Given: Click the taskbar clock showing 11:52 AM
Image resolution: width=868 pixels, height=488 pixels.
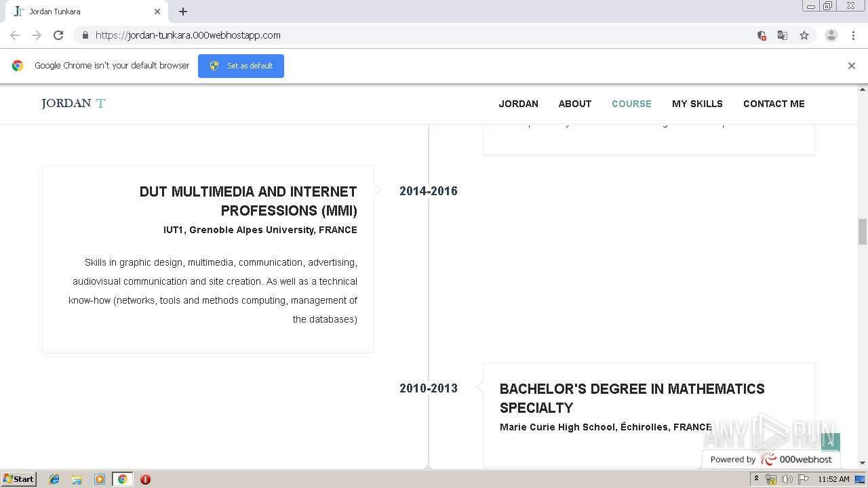Looking at the screenshot, I should point(833,479).
